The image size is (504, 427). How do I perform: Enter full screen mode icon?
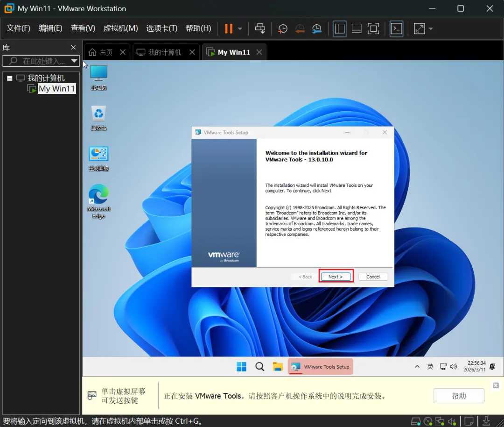[373, 28]
